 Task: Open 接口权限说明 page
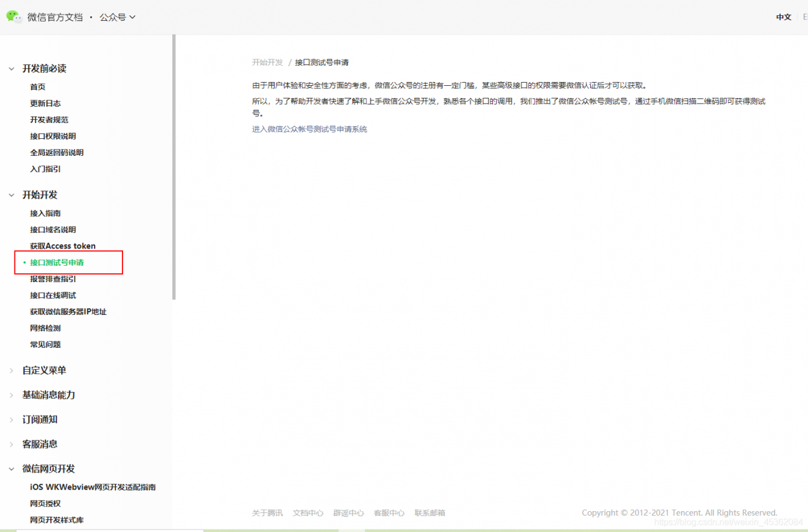coord(53,136)
